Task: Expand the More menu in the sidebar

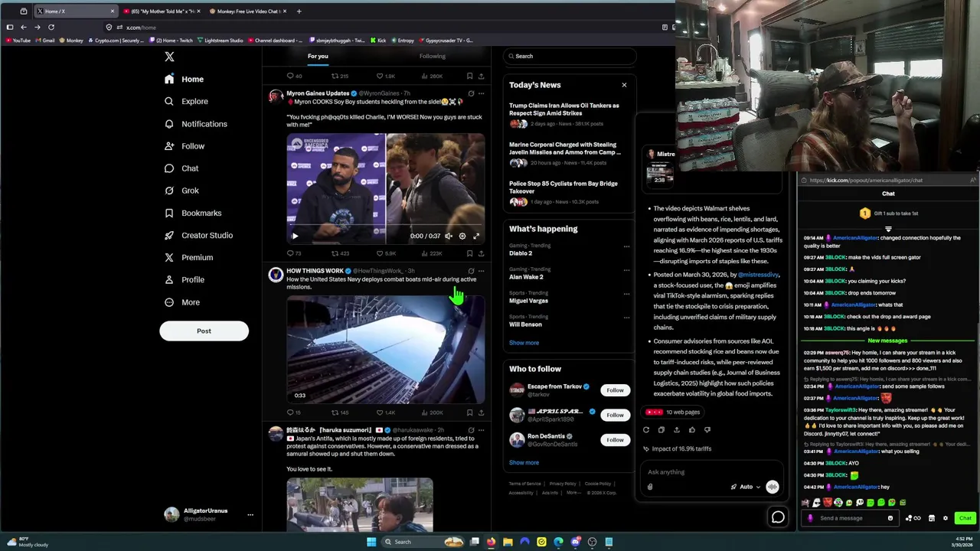Action: (182, 302)
